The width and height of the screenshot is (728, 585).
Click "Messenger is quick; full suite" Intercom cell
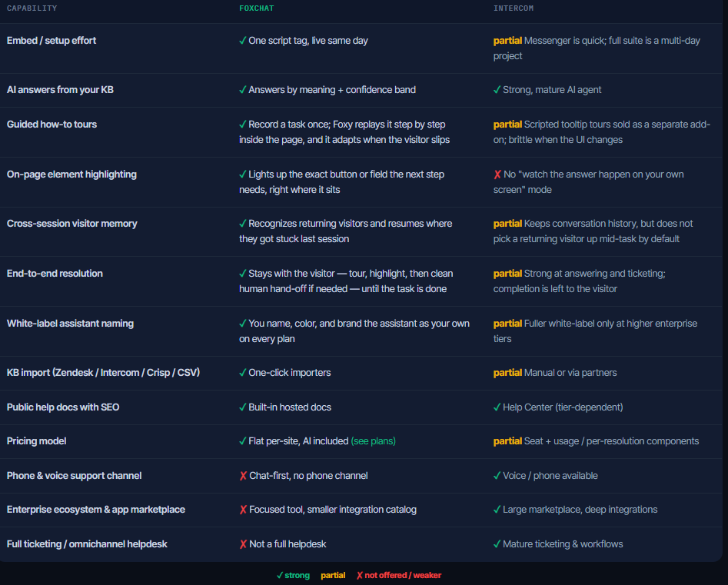point(597,48)
